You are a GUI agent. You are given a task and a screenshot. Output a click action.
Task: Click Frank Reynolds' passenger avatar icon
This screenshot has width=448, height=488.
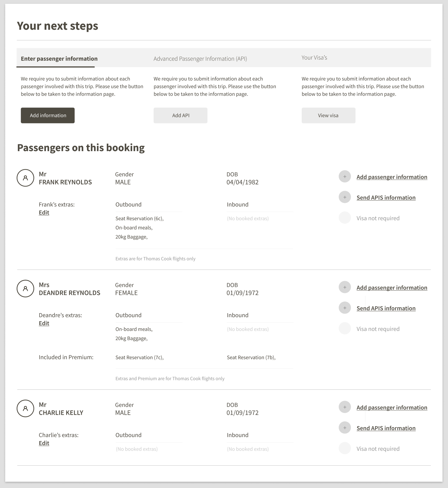[25, 178]
